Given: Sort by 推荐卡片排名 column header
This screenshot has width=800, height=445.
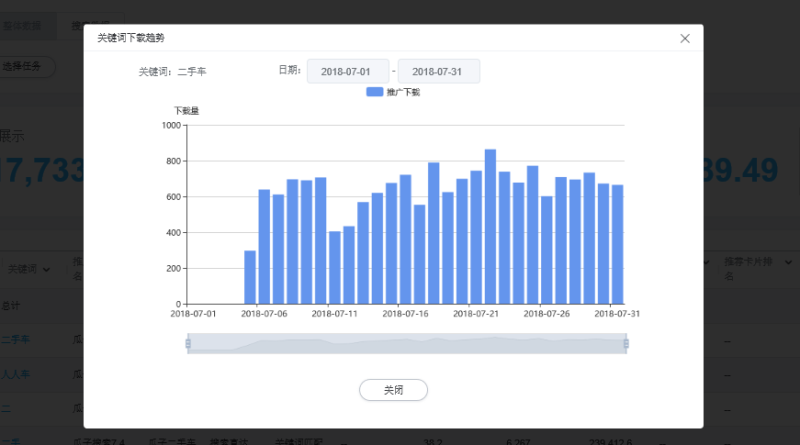Looking at the screenshot, I should point(745,268).
